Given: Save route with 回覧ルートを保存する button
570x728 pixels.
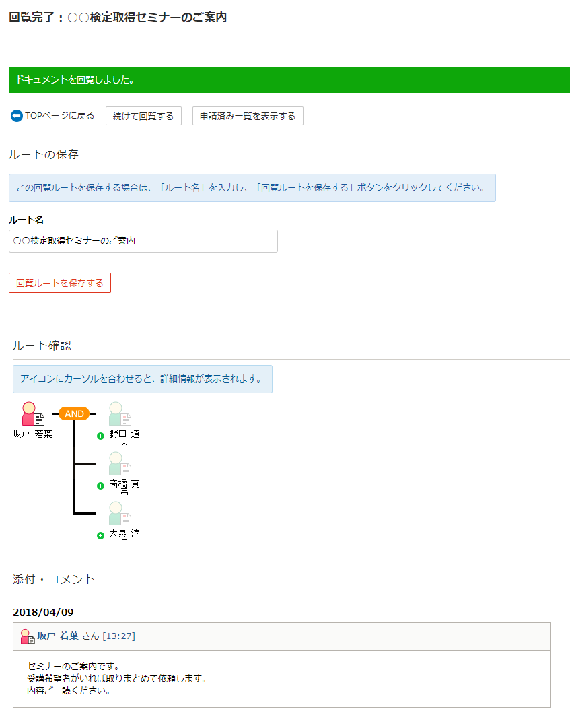Looking at the screenshot, I should (60, 283).
